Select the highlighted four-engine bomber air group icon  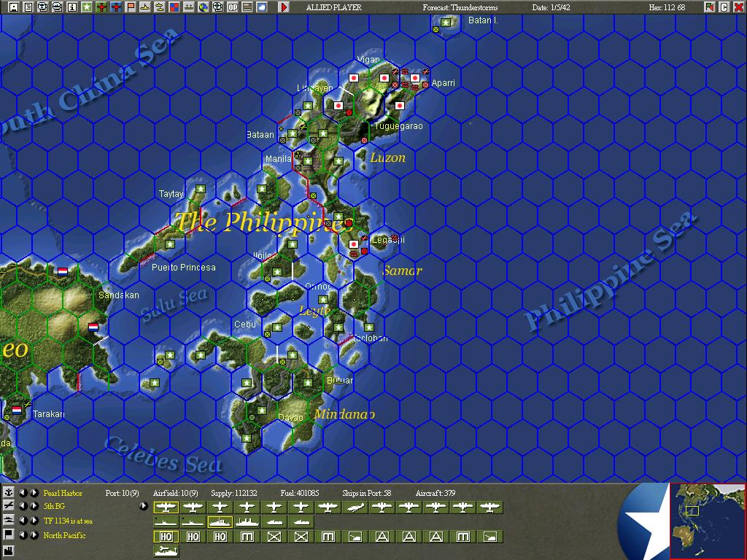[166, 508]
